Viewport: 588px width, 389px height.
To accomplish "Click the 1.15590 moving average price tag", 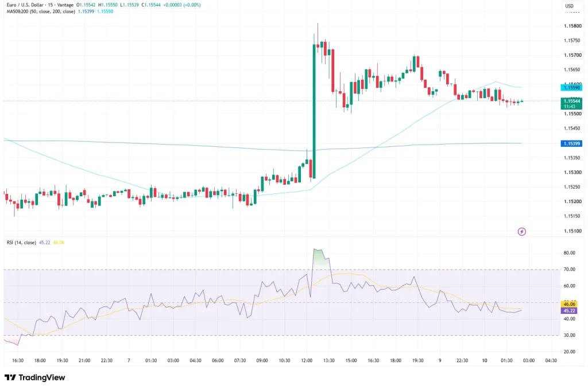I will coord(572,88).
